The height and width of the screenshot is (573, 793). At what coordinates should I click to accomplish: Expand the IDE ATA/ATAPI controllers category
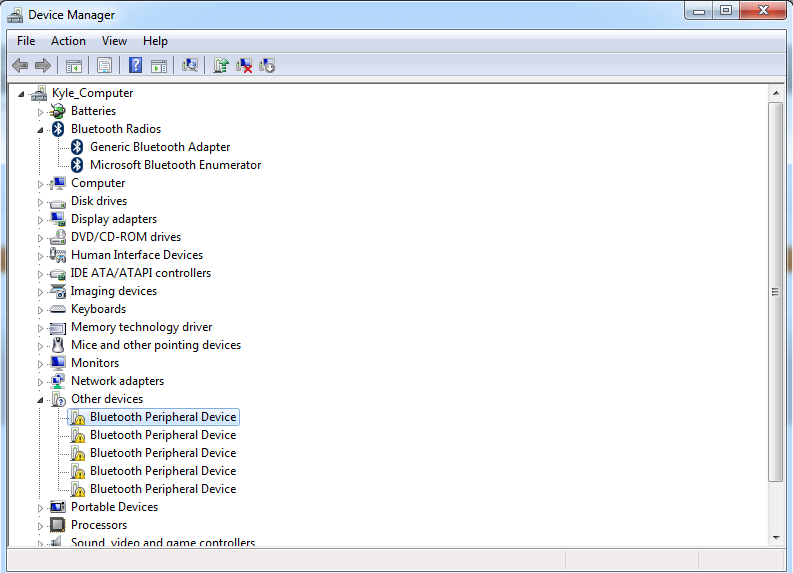(40, 274)
